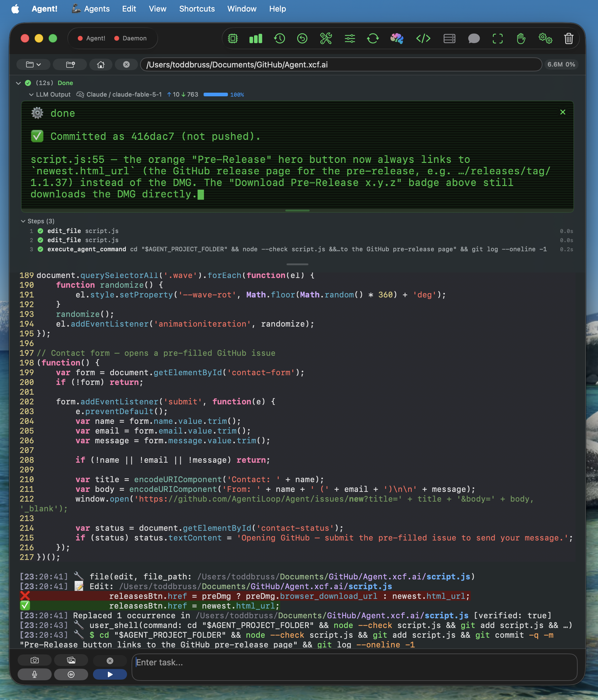Click the Daemon status indicator
Viewport: 598px width, 700px height.
point(130,39)
